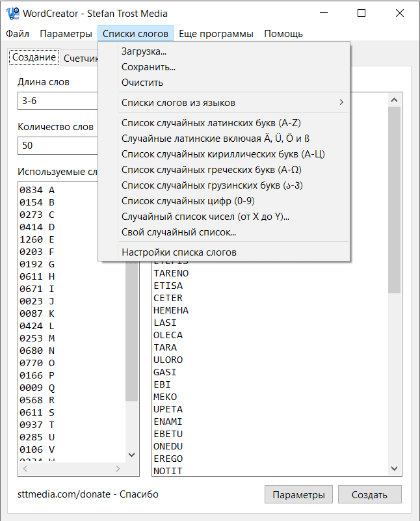Click the Длина слов field showing 3-6
This screenshot has height=521, width=420.
(x=58, y=101)
